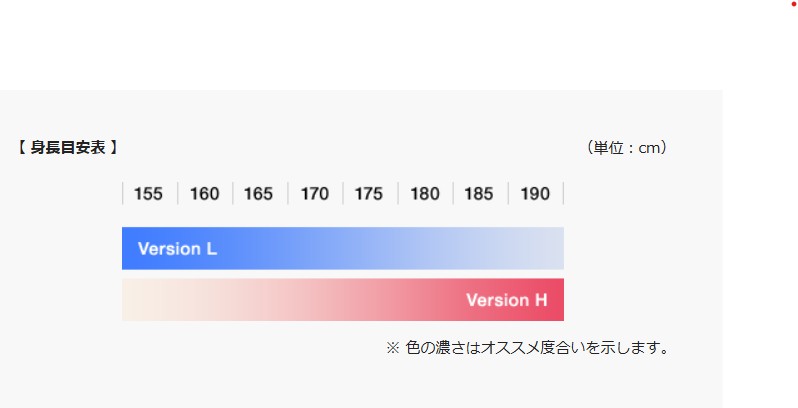This screenshot has width=798, height=408.
Task: Click the small red dot in the top-right corner
Action: 793,4
